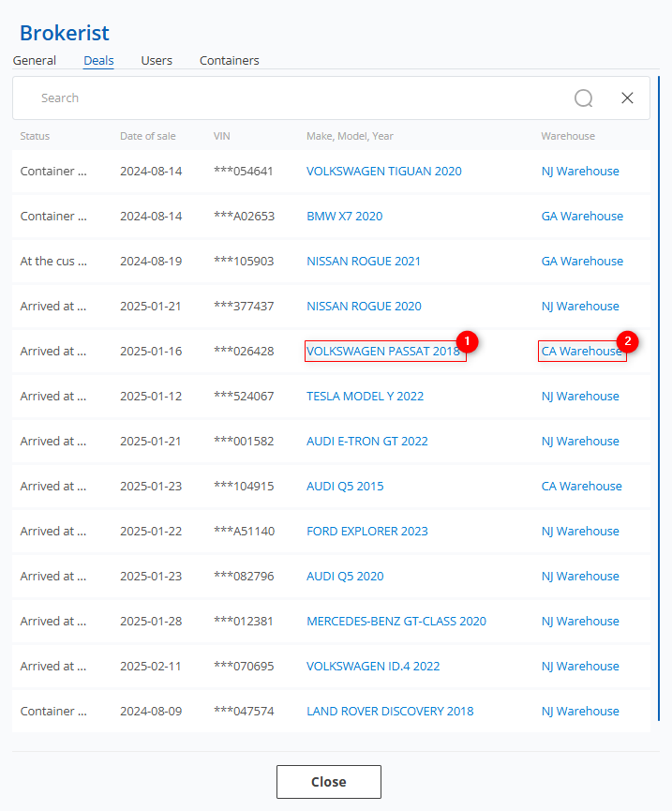
Task: Click sale date 2024-08-19
Action: [151, 262]
